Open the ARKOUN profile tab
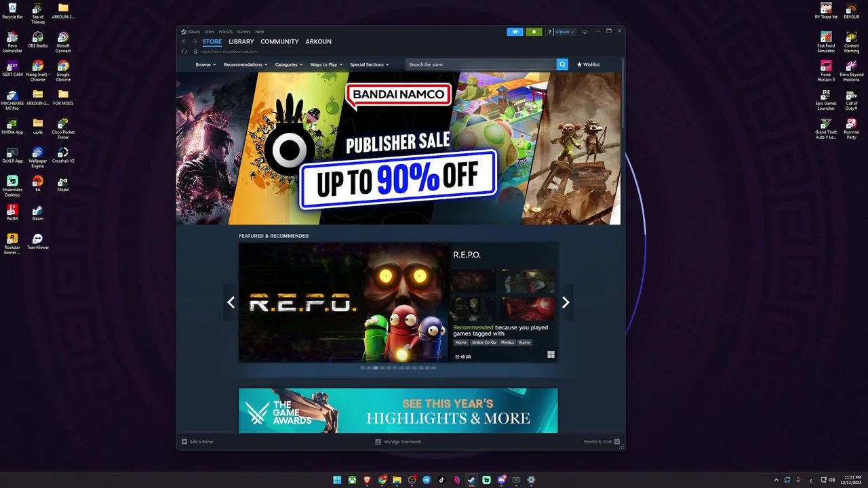This screenshot has height=488, width=868. point(319,41)
